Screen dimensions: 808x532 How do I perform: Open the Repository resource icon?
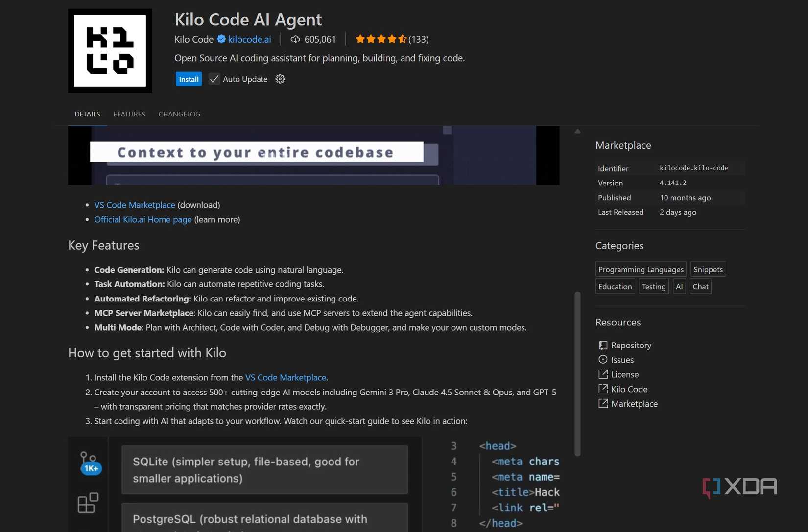click(603, 345)
